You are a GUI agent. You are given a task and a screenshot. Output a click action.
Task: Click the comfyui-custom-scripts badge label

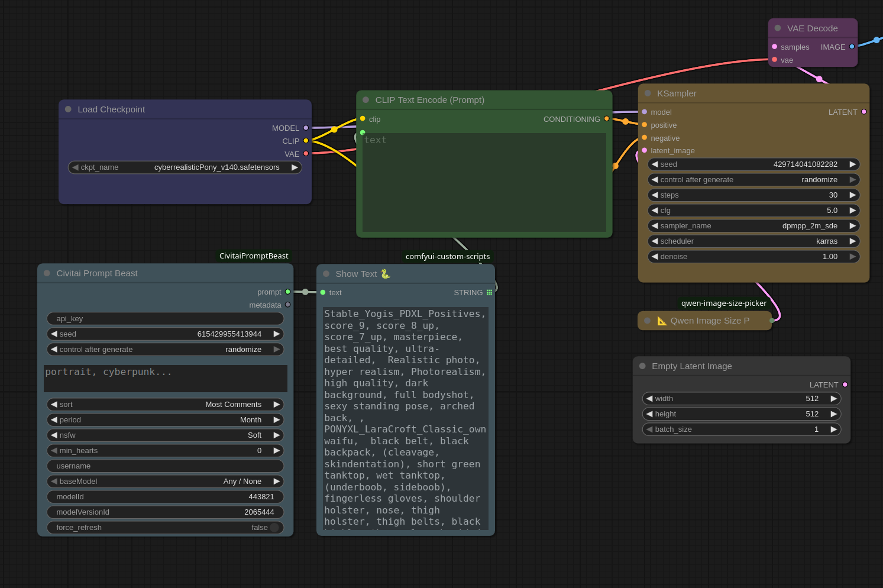pos(448,257)
